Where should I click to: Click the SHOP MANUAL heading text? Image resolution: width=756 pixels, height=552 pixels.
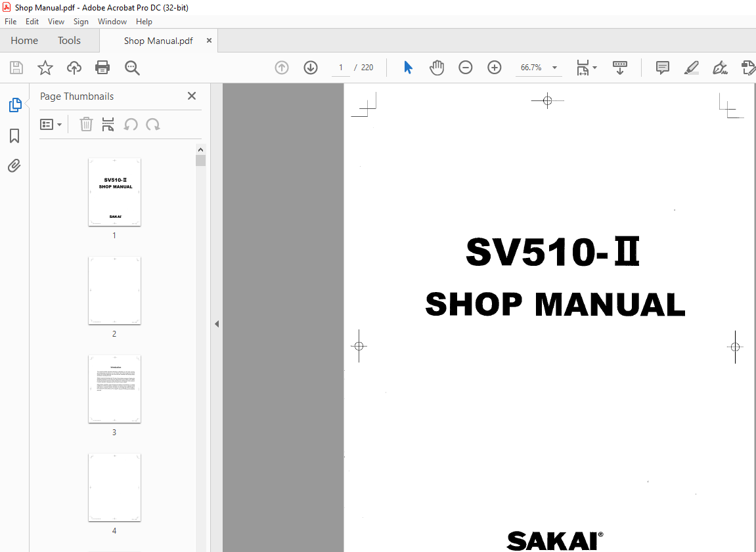coord(555,305)
